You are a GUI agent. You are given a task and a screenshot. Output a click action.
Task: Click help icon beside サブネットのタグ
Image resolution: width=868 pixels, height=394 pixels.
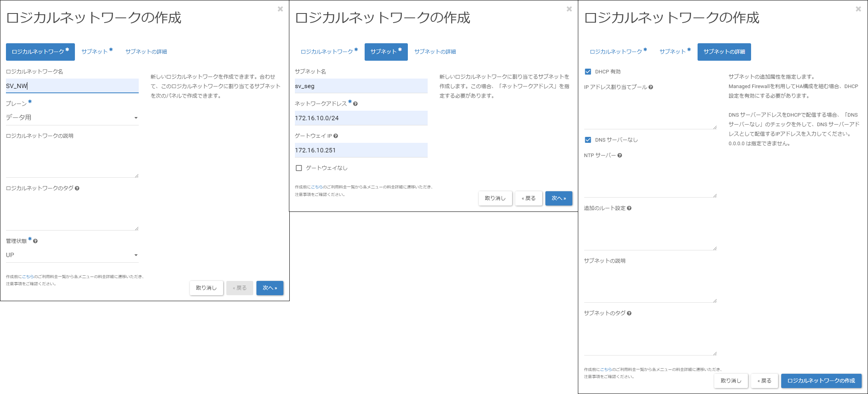point(629,313)
